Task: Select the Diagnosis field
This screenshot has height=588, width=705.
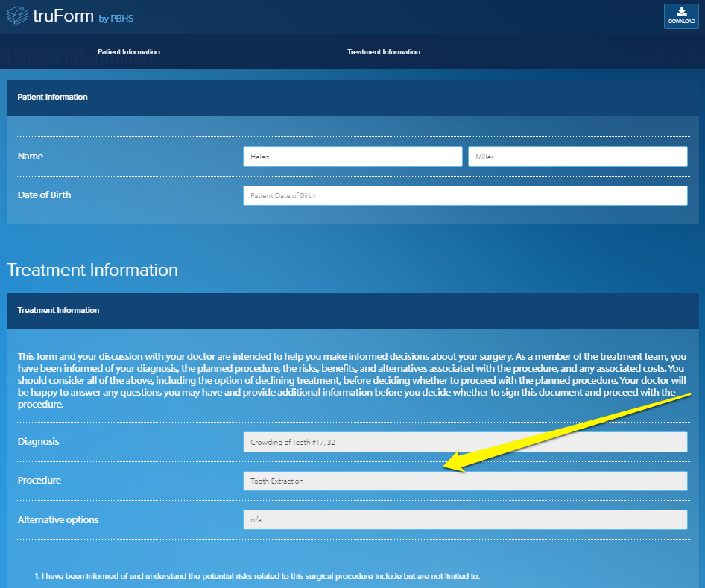Action: (x=464, y=442)
